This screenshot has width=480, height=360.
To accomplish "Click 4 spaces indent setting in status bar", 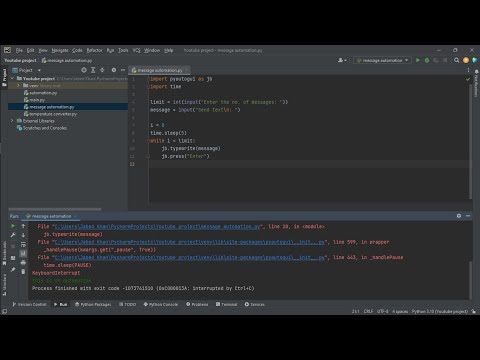I will 400,311.
